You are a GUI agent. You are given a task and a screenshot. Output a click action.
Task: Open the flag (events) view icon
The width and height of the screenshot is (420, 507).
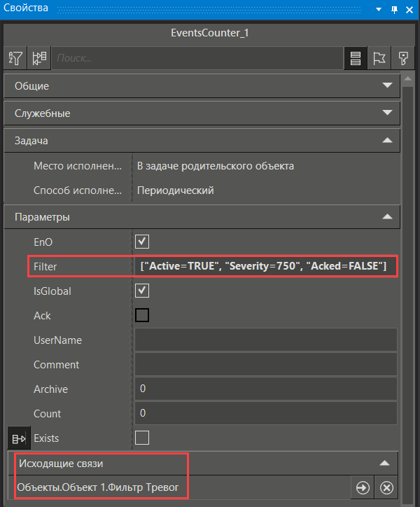379,58
